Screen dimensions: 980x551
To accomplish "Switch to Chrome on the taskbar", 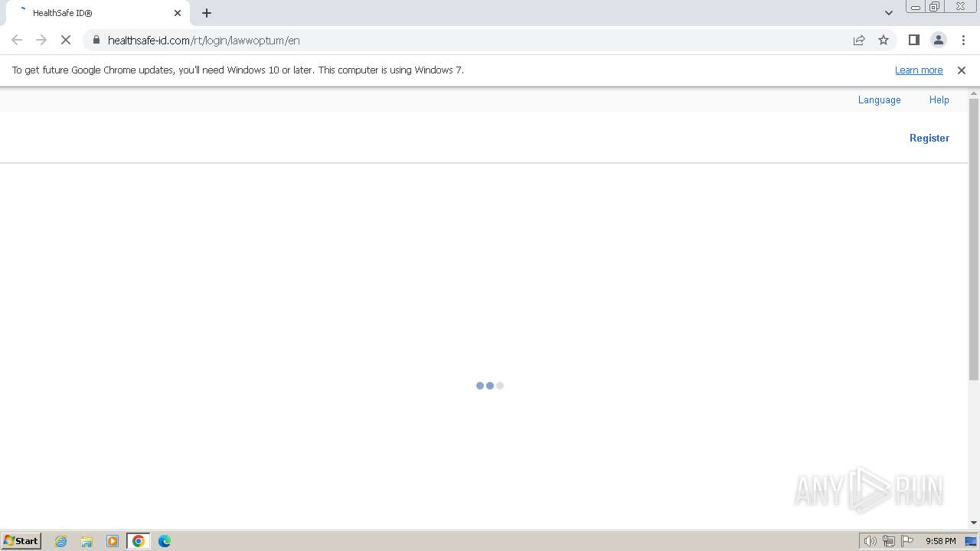I will tap(139, 541).
